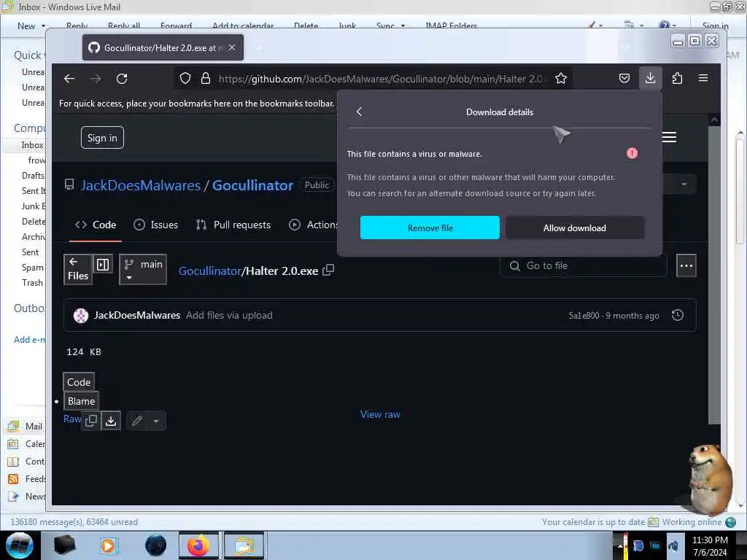Click JackDoesMalwares commit avatar

click(x=81, y=315)
